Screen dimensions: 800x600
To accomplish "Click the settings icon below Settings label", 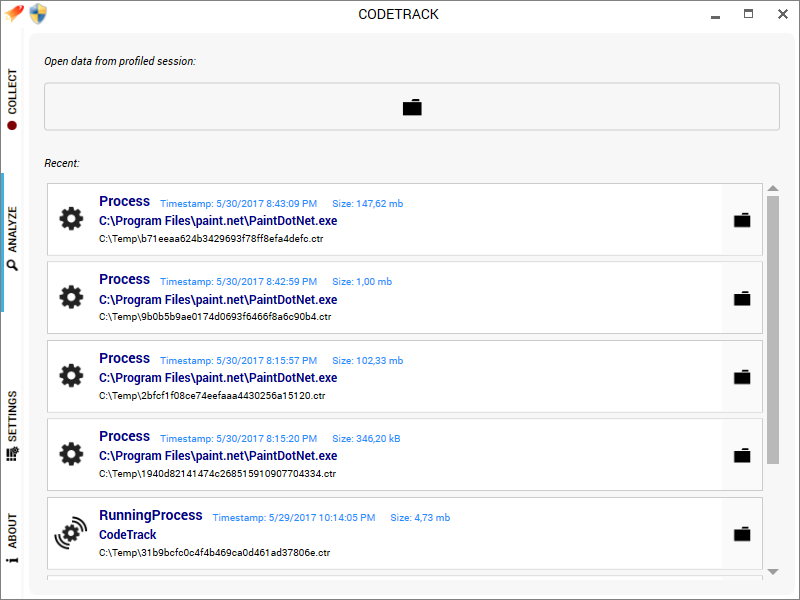I will 12,454.
